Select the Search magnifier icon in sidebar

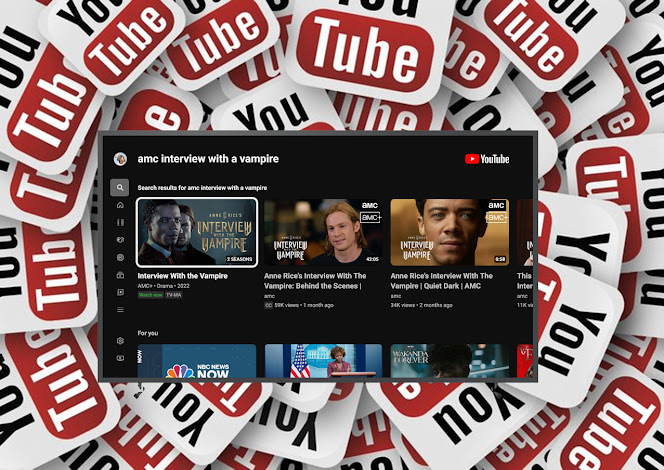pos(120,188)
